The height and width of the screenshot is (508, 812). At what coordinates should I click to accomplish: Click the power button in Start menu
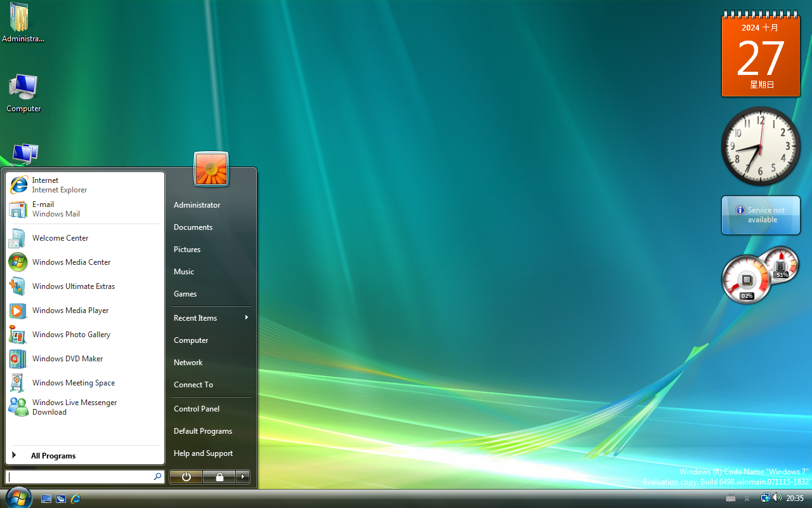coord(186,477)
